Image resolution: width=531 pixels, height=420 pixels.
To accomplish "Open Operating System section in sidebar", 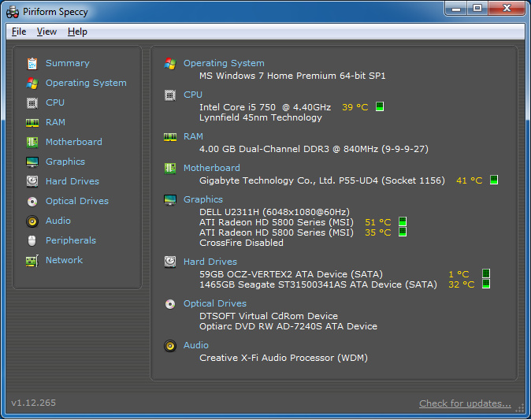I will (x=86, y=83).
